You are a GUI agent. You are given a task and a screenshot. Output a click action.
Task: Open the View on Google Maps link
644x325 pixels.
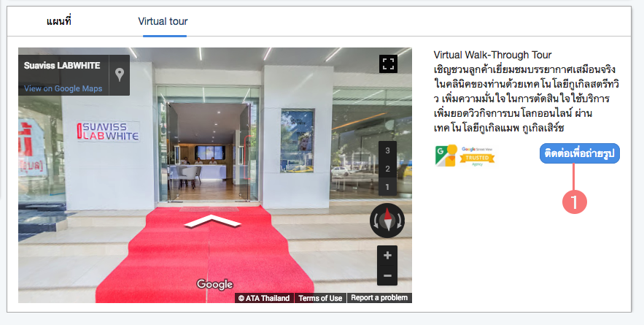[x=63, y=88]
